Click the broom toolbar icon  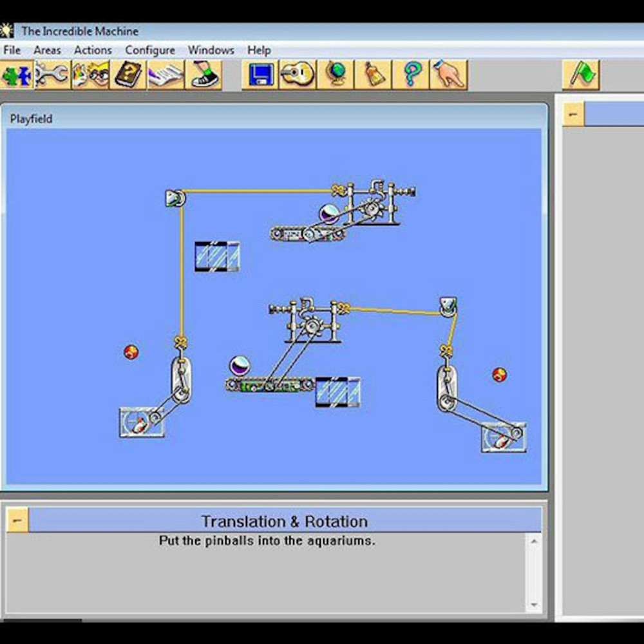click(373, 75)
